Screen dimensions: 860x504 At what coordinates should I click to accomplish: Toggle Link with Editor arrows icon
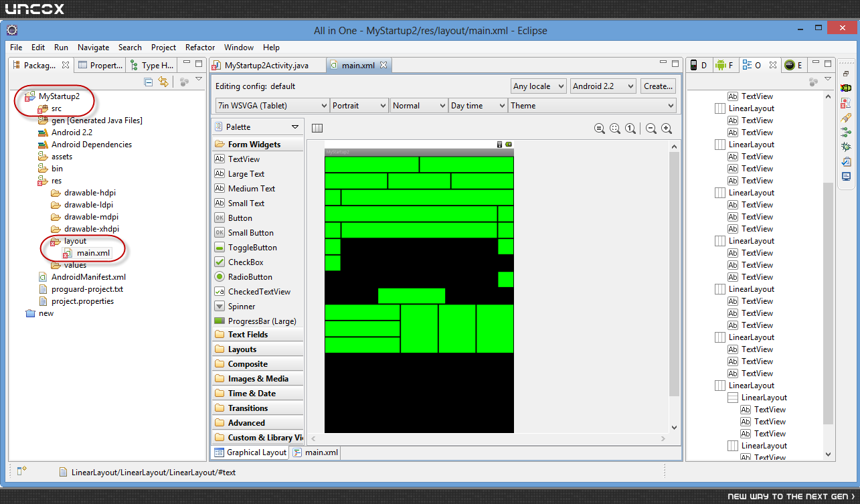coord(163,82)
